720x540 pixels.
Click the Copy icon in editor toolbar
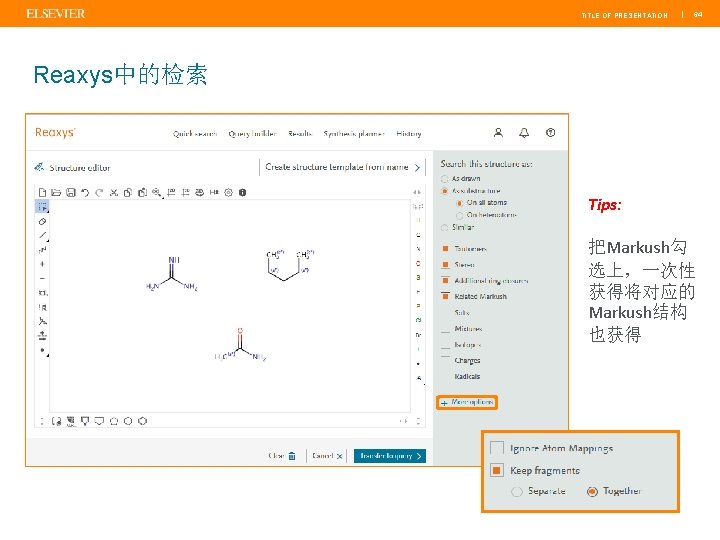(x=128, y=192)
